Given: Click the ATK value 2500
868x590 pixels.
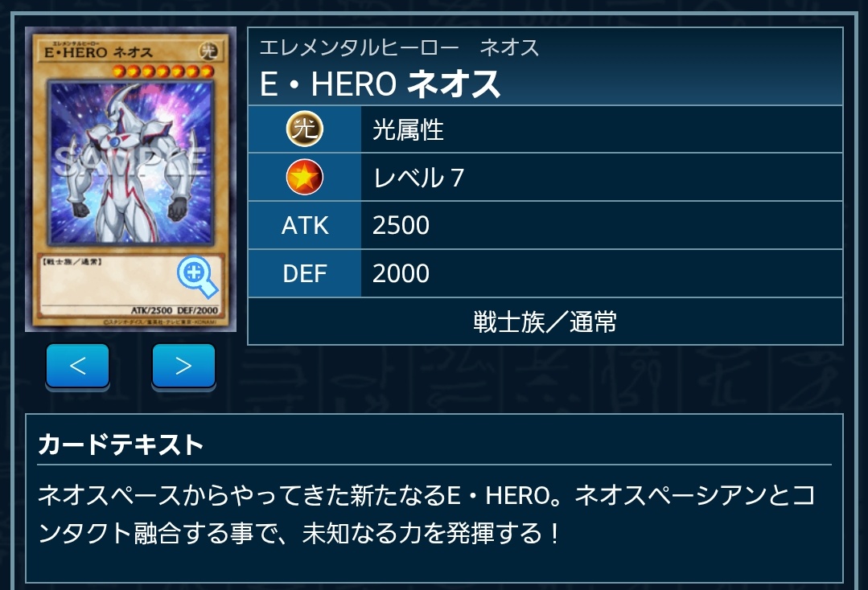Looking at the screenshot, I should point(401,226).
